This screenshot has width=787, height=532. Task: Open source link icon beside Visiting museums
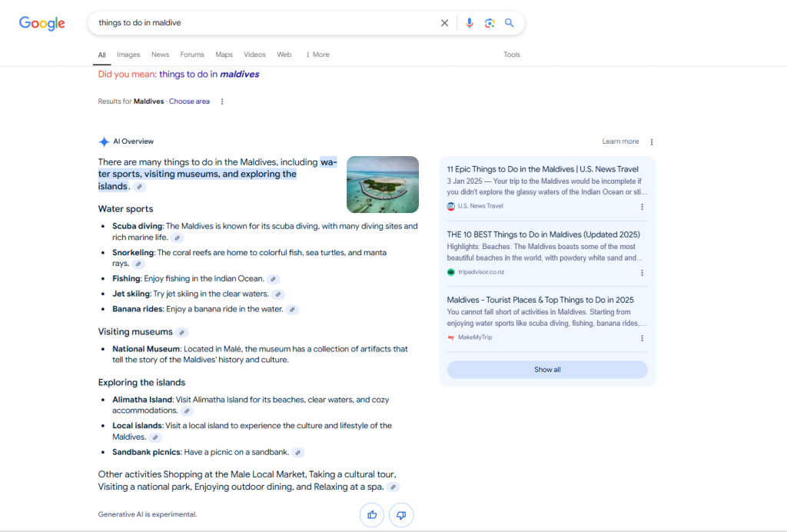pyautogui.click(x=181, y=332)
